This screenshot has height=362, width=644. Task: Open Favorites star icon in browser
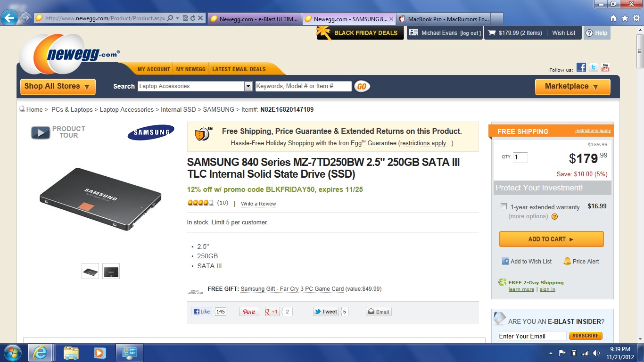click(625, 18)
